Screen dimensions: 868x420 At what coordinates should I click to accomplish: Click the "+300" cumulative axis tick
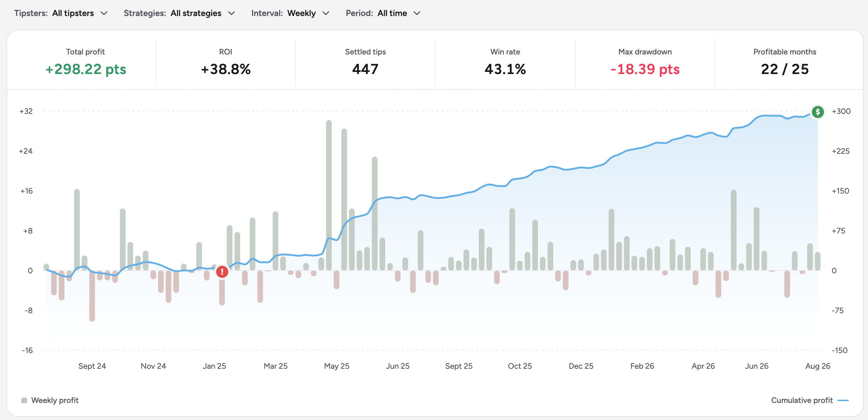point(841,111)
